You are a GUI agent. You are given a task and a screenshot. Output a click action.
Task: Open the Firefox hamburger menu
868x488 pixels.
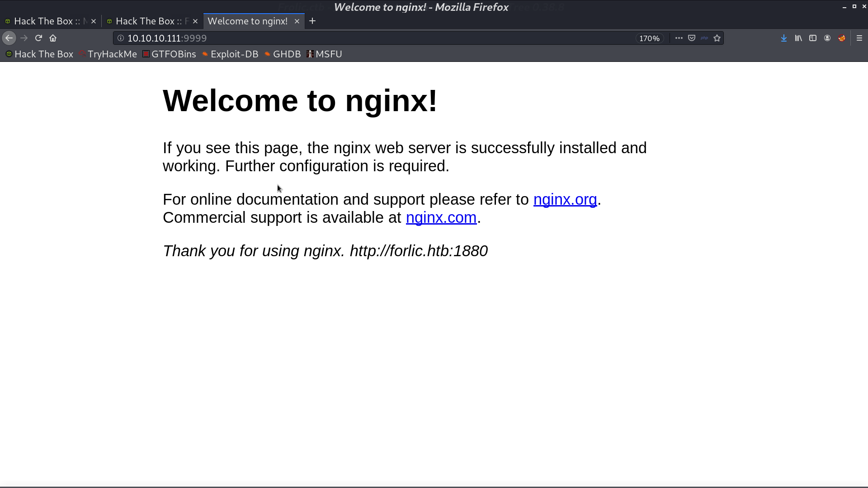(x=859, y=38)
